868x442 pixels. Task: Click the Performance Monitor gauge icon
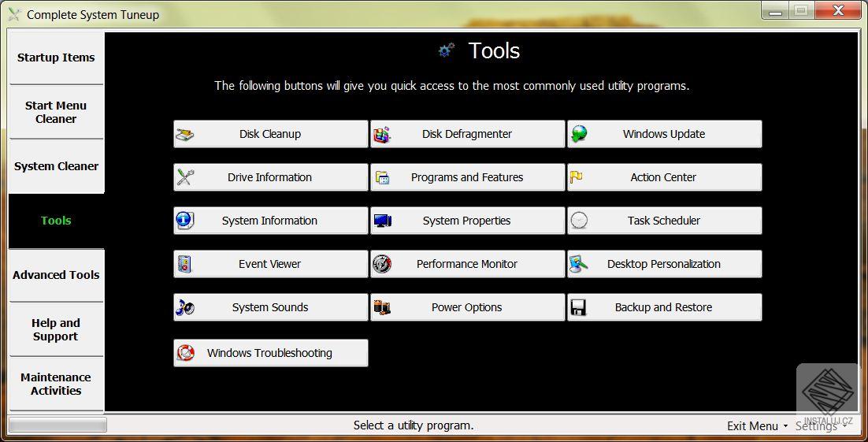click(382, 264)
